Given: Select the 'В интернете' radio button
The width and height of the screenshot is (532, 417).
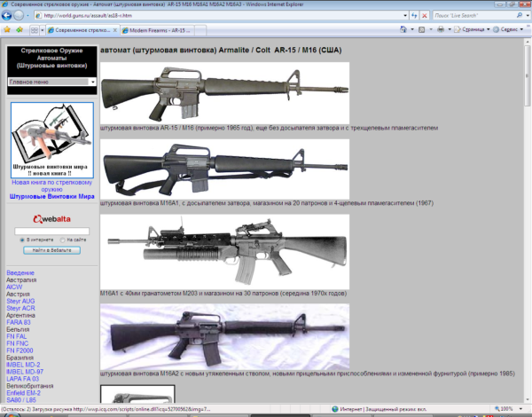Looking at the screenshot, I should coord(22,240).
